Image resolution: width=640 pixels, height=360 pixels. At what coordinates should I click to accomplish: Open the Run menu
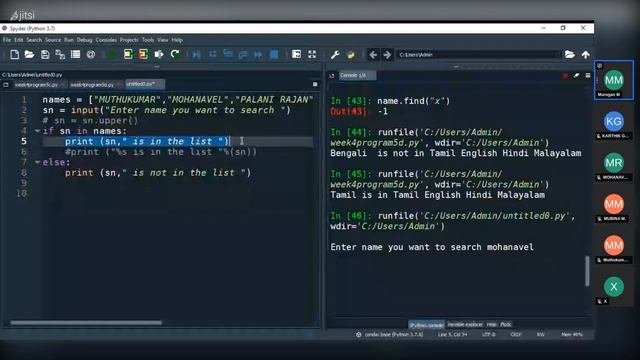click(x=69, y=40)
